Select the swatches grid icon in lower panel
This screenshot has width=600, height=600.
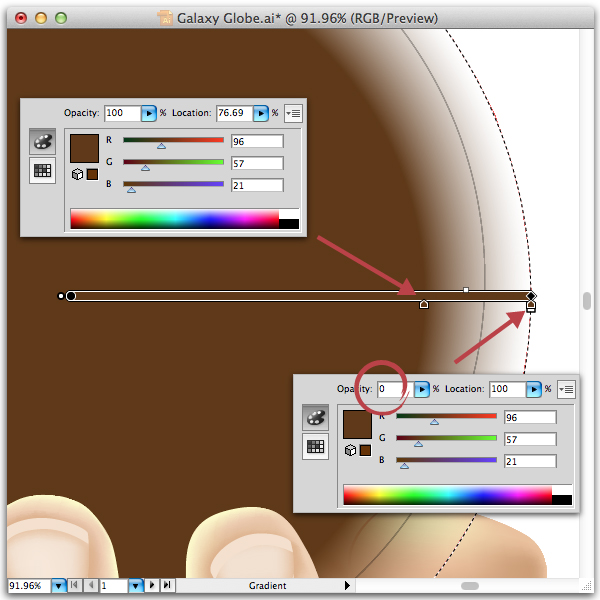point(315,446)
